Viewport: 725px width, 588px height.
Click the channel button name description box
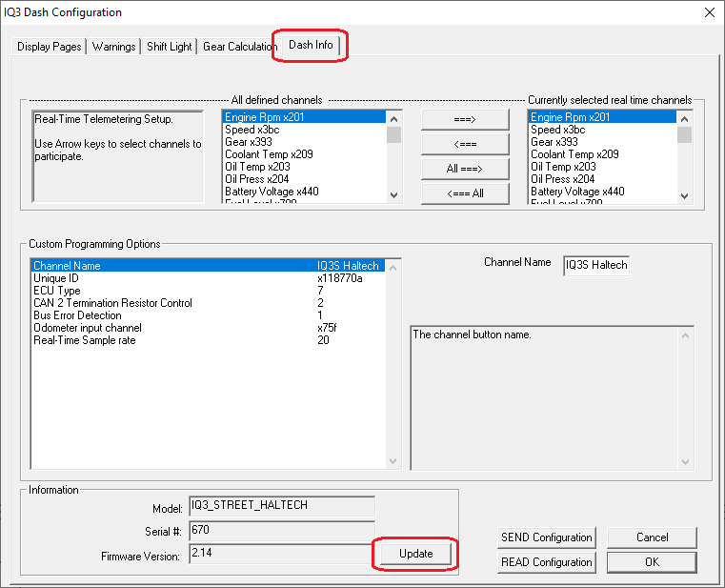[x=552, y=398]
